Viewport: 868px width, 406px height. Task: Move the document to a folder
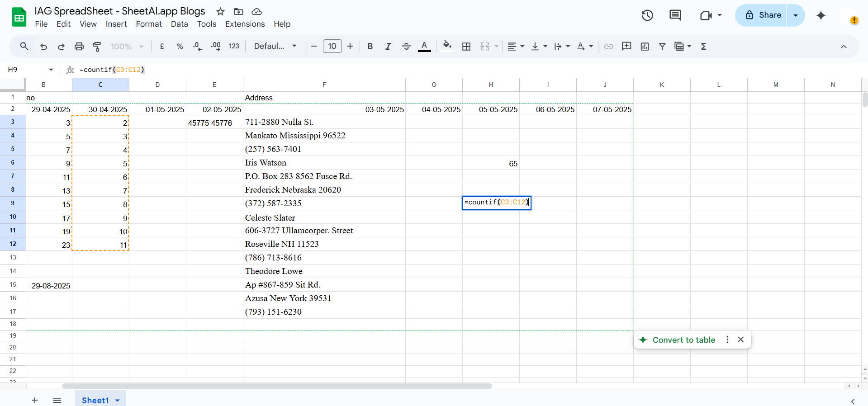coord(238,11)
